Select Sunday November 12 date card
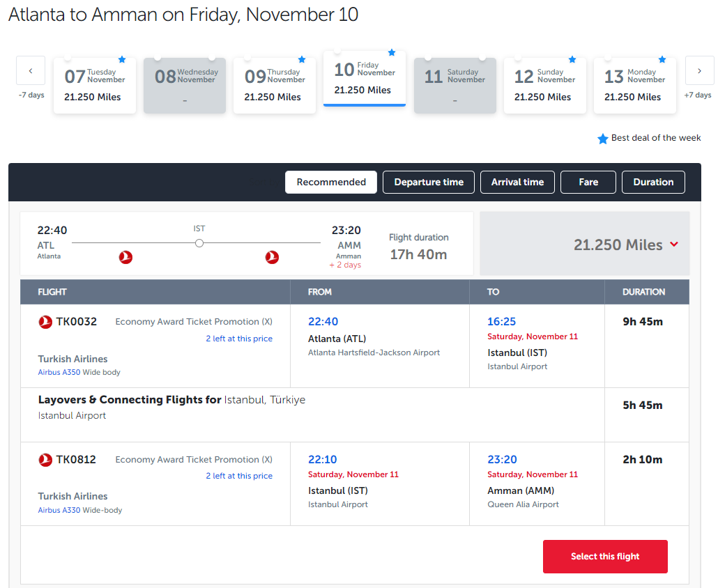The height and width of the screenshot is (588, 718). (544, 86)
